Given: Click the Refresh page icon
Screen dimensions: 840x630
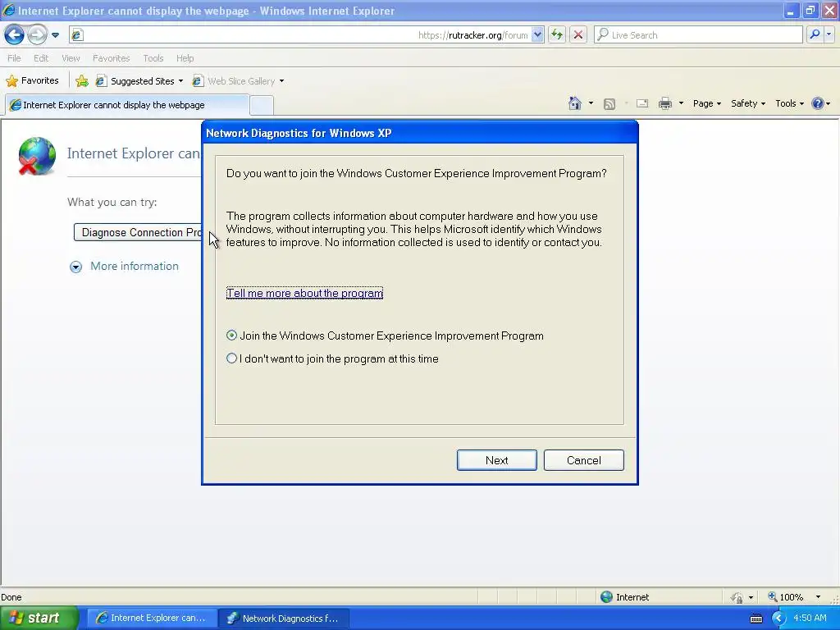Looking at the screenshot, I should click(x=557, y=34).
